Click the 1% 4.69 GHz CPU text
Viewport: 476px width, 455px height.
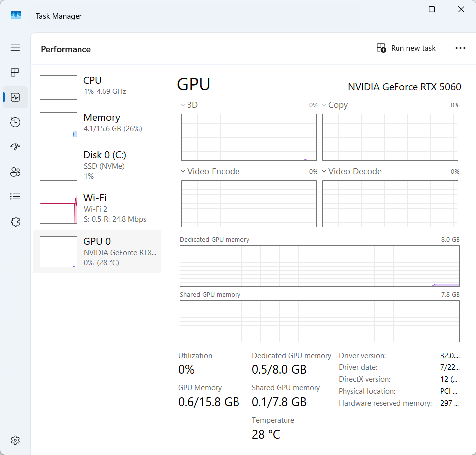[105, 91]
